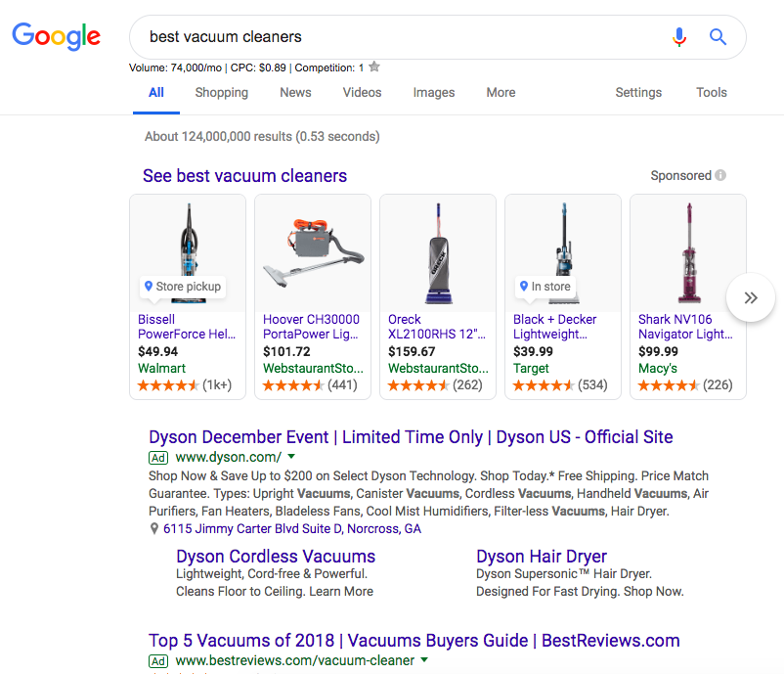Click the map pin beside Norcross address
This screenshot has width=784, height=674.
pyautogui.click(x=154, y=529)
